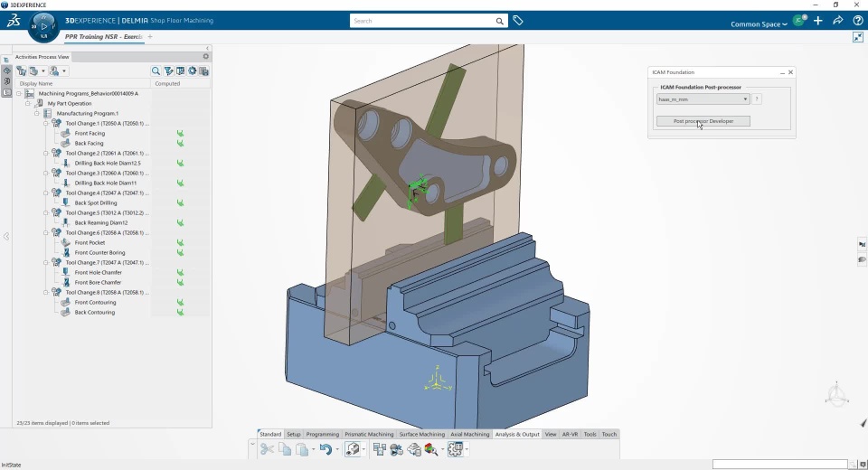Click the Post processor Developer button
The height and width of the screenshot is (470, 868).
(703, 121)
